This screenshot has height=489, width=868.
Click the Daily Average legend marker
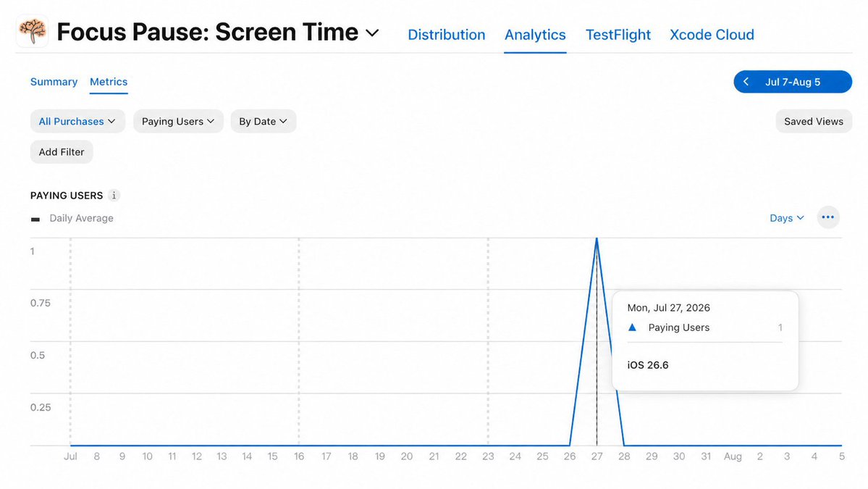(35, 220)
